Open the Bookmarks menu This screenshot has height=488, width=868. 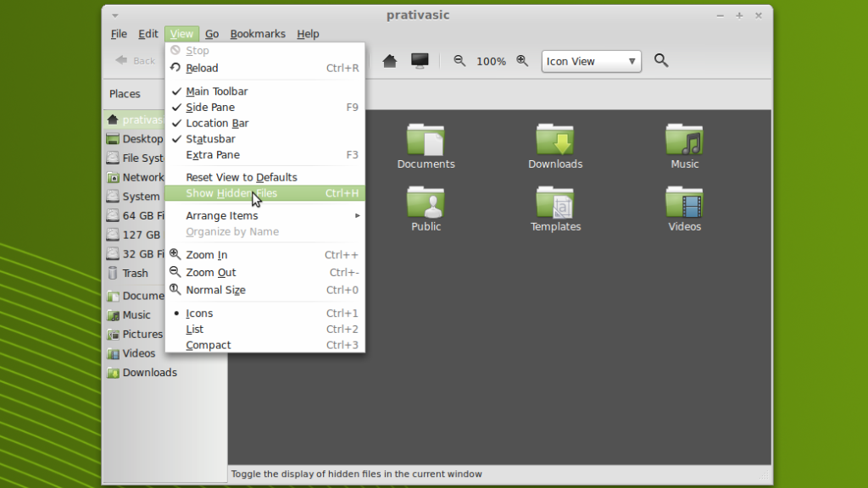258,34
